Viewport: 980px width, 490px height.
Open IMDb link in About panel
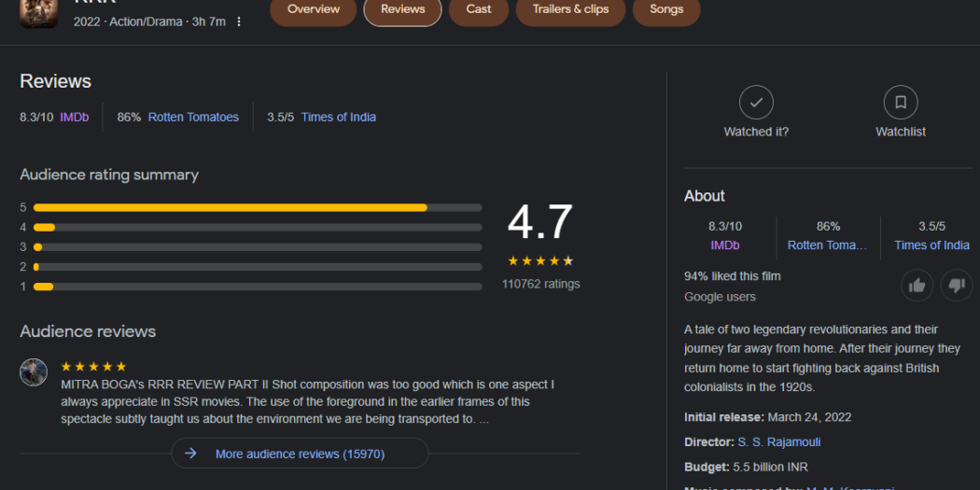[725, 245]
